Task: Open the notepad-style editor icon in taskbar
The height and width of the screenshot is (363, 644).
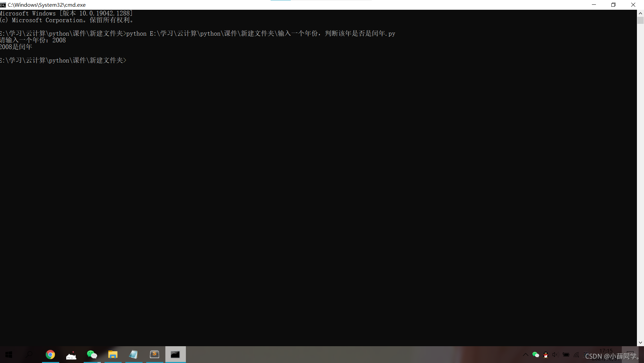Action: (x=133, y=355)
